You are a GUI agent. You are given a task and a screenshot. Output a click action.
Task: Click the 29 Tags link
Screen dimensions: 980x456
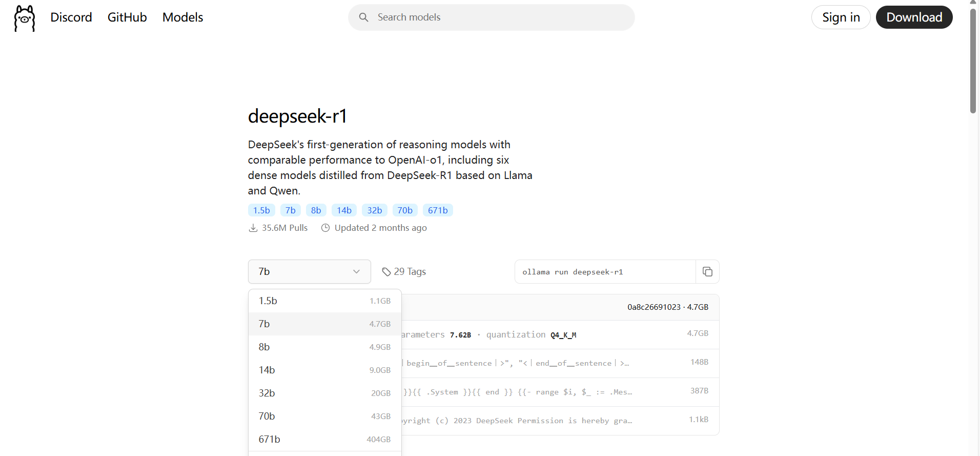click(x=410, y=271)
